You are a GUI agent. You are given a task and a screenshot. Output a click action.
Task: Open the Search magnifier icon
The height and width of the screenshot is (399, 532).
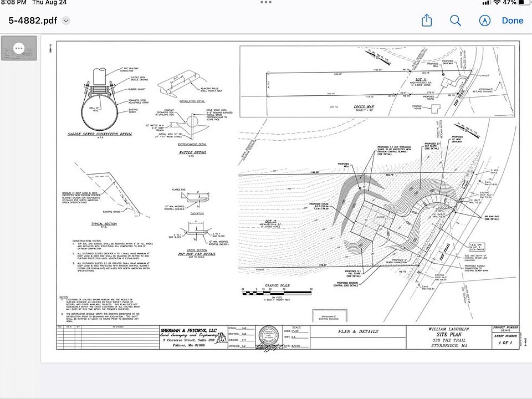456,21
